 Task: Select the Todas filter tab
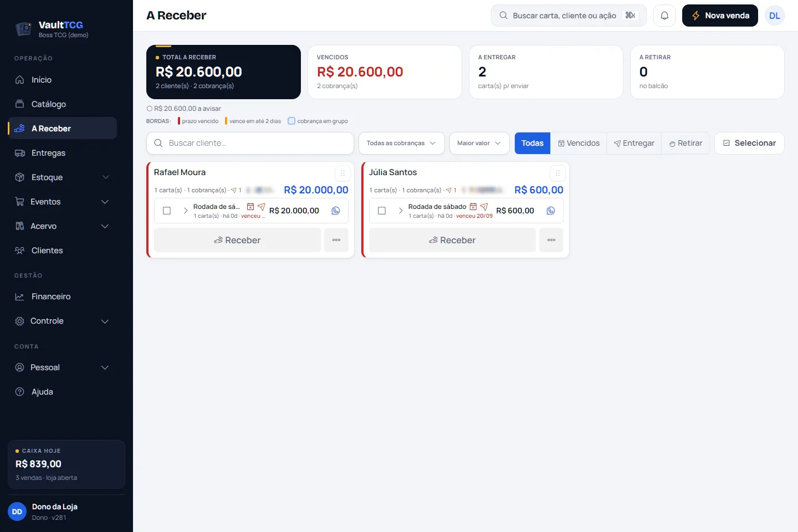(x=533, y=143)
